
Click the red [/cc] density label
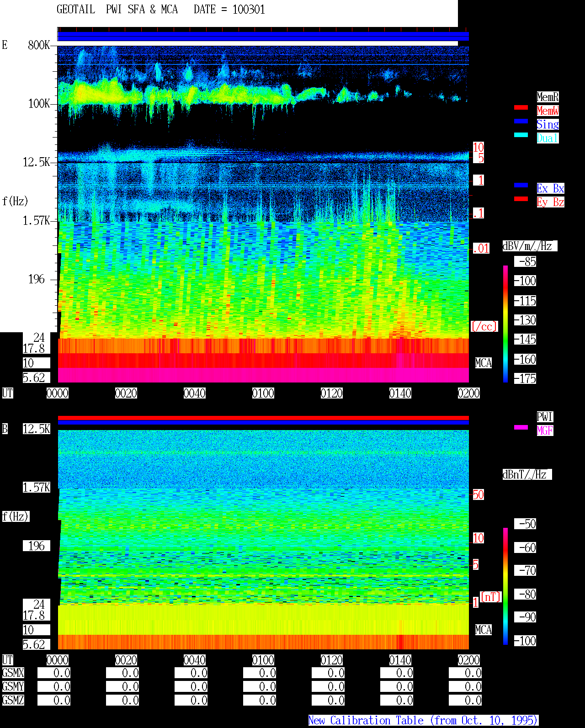484,326
